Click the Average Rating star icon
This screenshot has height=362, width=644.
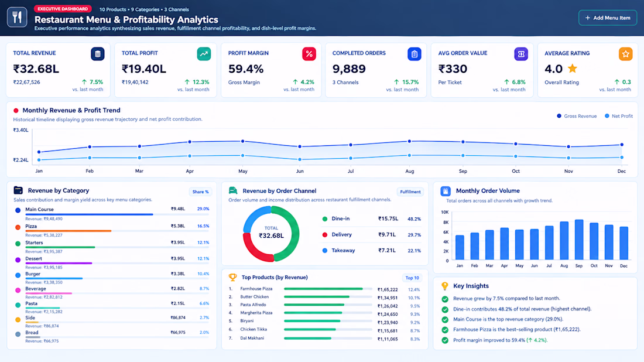[625, 54]
